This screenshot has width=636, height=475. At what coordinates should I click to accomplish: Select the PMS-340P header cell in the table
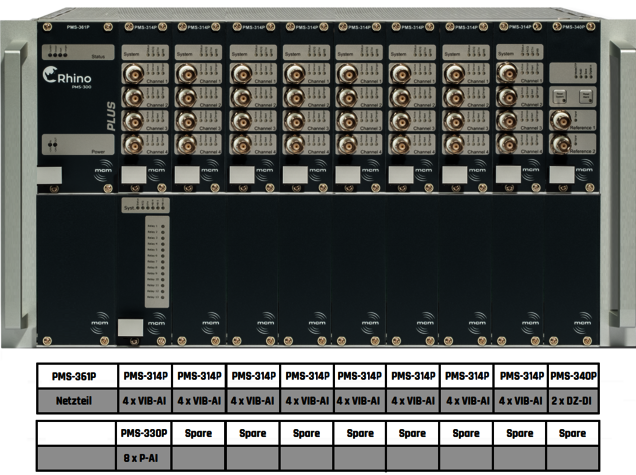point(573,377)
